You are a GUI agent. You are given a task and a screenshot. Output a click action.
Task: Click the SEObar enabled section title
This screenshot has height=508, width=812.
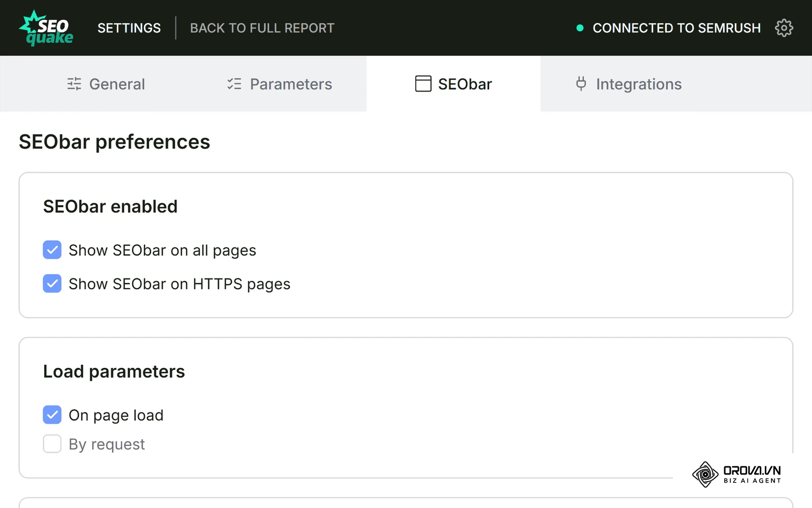[110, 207]
